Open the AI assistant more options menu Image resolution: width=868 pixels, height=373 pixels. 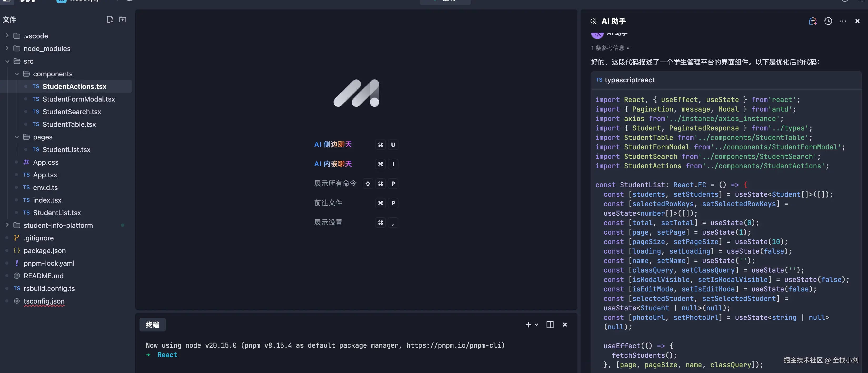coord(843,21)
